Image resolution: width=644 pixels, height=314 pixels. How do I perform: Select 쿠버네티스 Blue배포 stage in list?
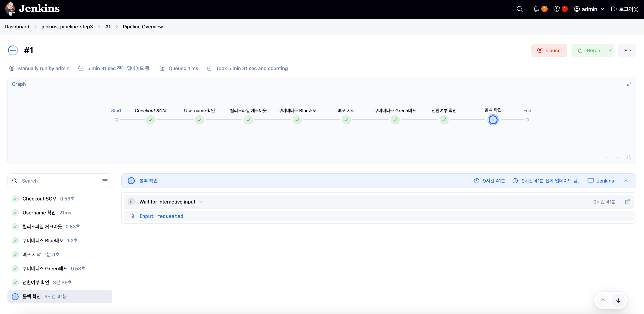pos(43,241)
